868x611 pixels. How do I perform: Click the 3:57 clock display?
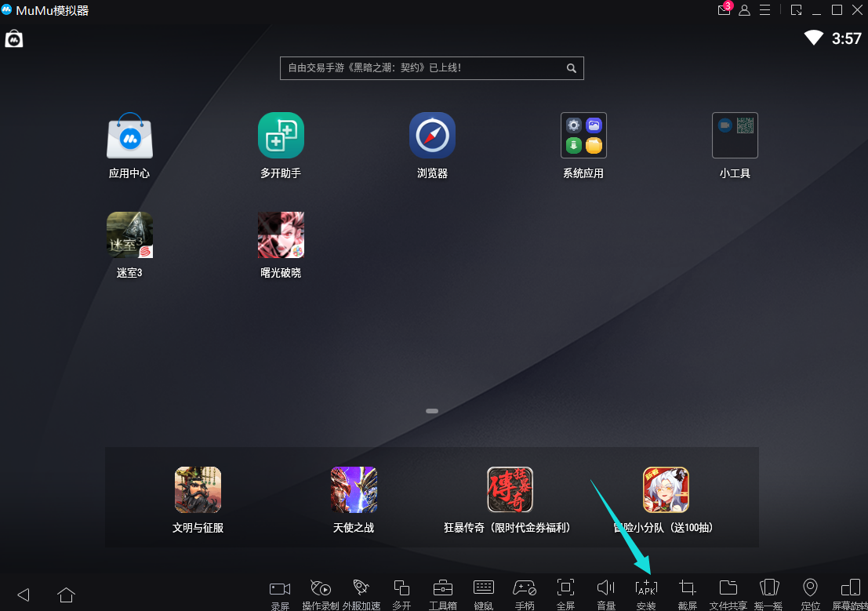[846, 38]
